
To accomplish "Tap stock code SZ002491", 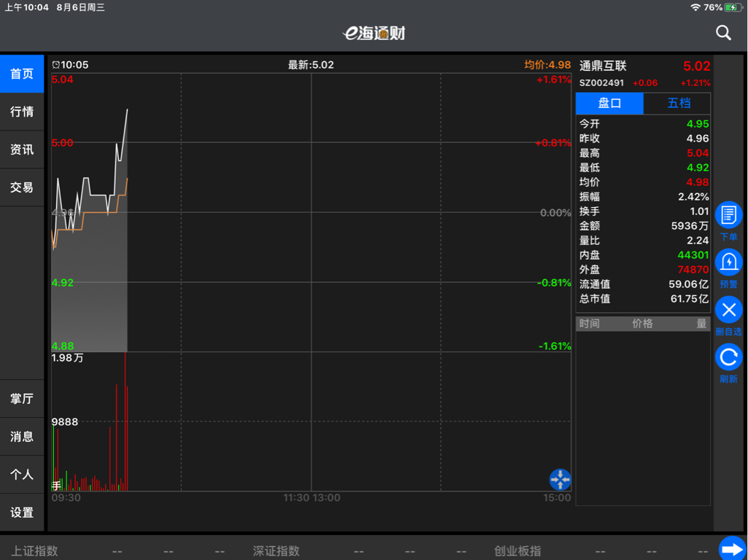I will click(601, 83).
